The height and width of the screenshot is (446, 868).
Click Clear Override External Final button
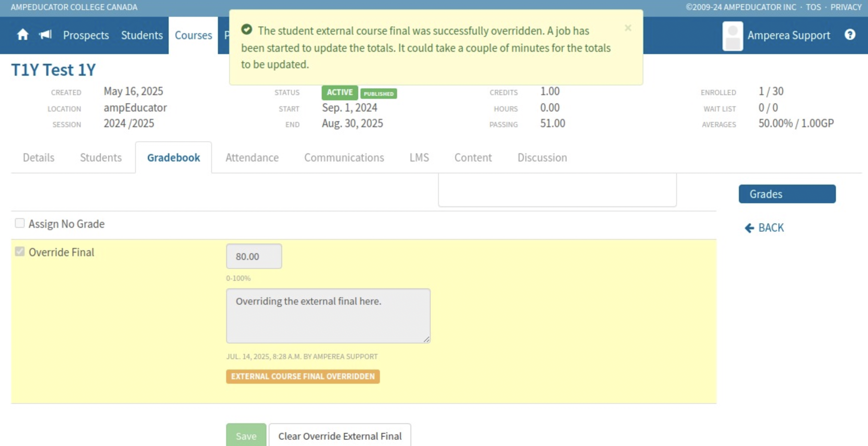pyautogui.click(x=340, y=436)
